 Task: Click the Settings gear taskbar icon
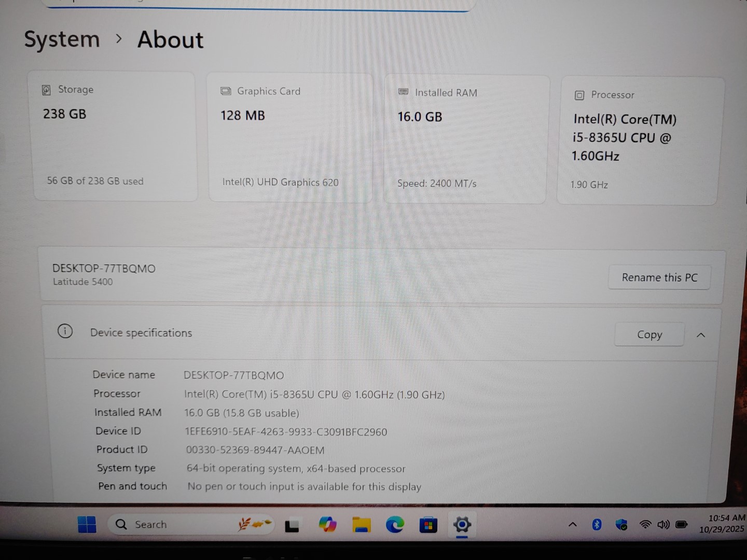coord(462,525)
